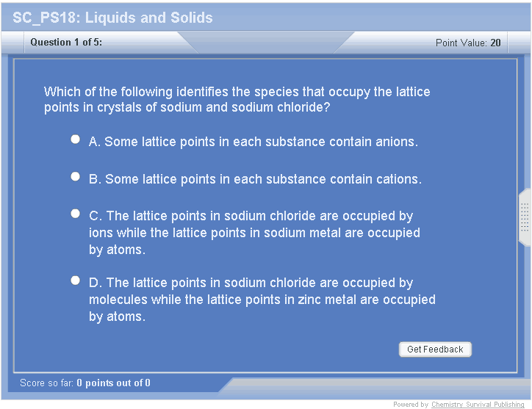Viewport: 532px width, 409px height.
Task: Pick the radio button for option C
Action: pyautogui.click(x=75, y=214)
